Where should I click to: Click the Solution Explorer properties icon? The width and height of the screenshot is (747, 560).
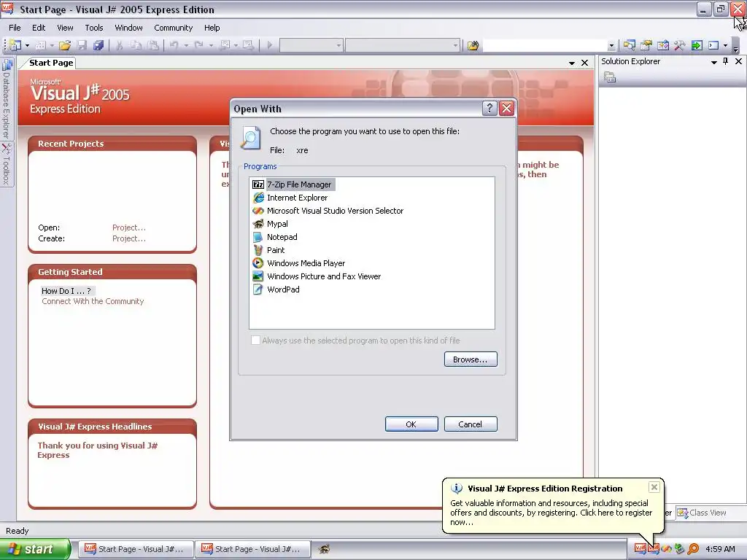(610, 77)
